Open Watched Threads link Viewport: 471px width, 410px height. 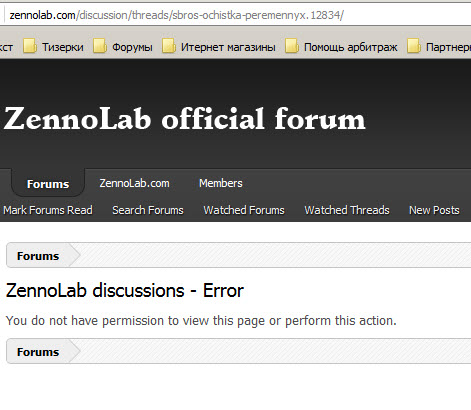point(347,210)
